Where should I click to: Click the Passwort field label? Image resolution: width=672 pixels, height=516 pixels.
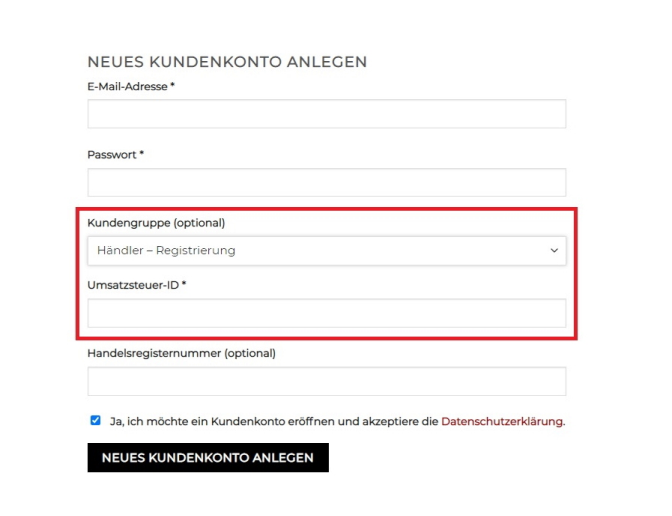click(112, 155)
